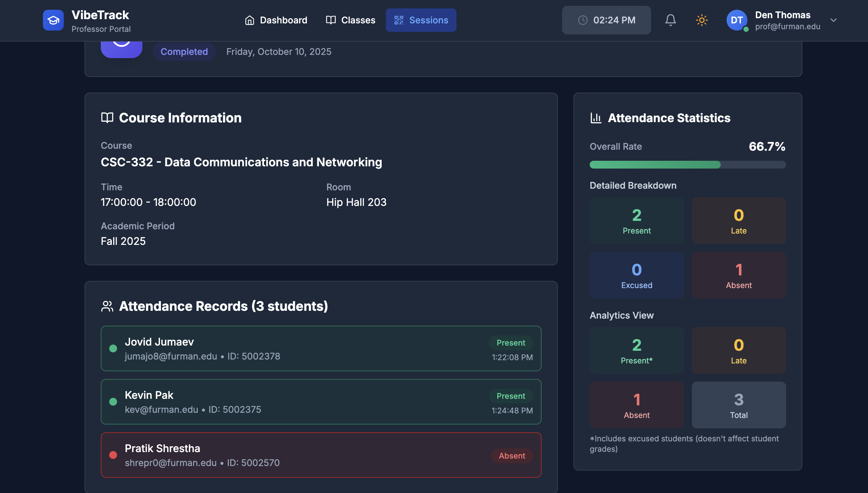Click the Course Information book icon

click(107, 118)
